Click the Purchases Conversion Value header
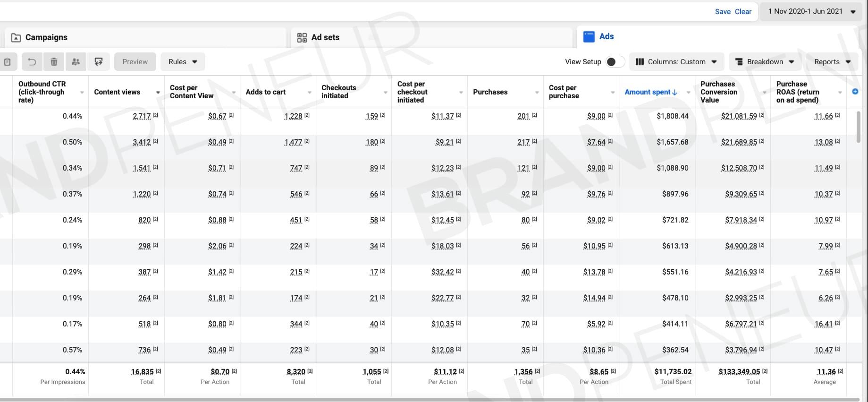This screenshot has width=868, height=402. 719,92
